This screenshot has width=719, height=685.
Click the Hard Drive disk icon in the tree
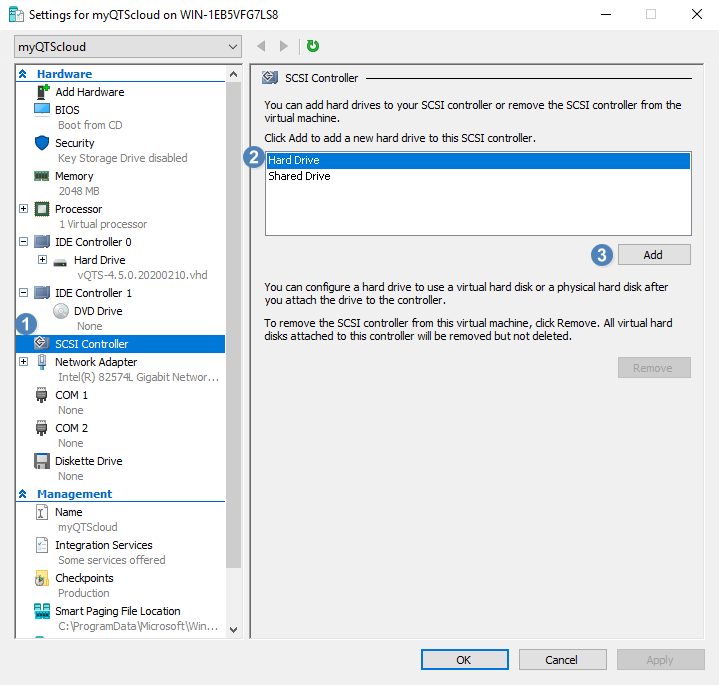pos(60,262)
